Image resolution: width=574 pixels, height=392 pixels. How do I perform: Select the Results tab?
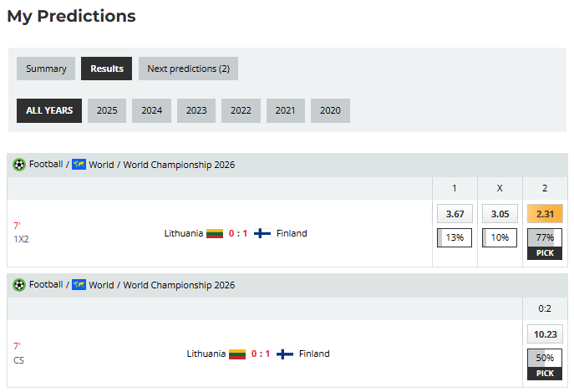(x=107, y=69)
